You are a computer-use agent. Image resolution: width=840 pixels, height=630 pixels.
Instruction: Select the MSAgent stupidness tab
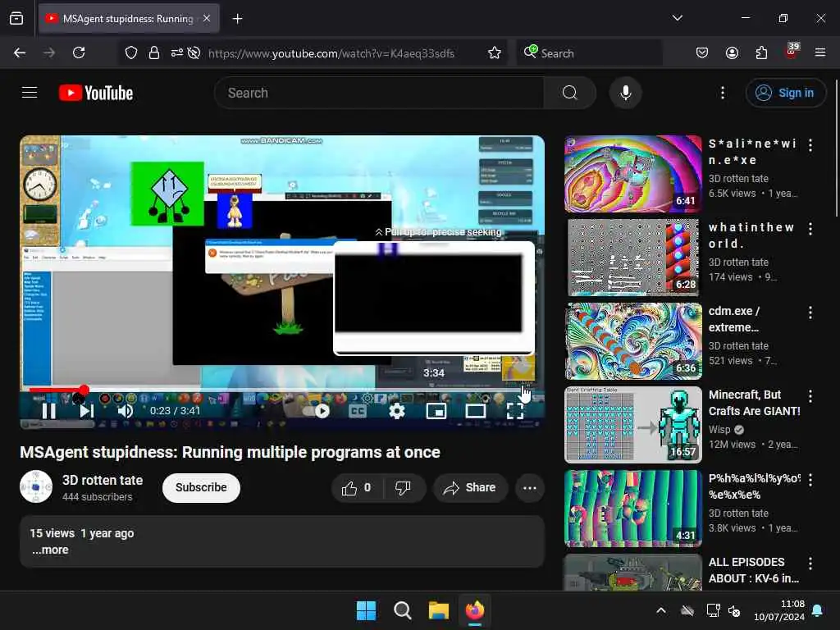click(129, 19)
